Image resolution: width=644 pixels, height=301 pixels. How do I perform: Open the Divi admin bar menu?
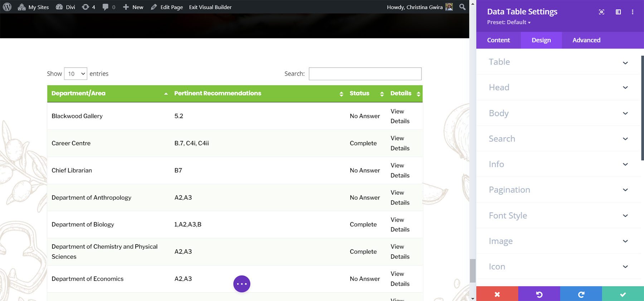point(65,7)
